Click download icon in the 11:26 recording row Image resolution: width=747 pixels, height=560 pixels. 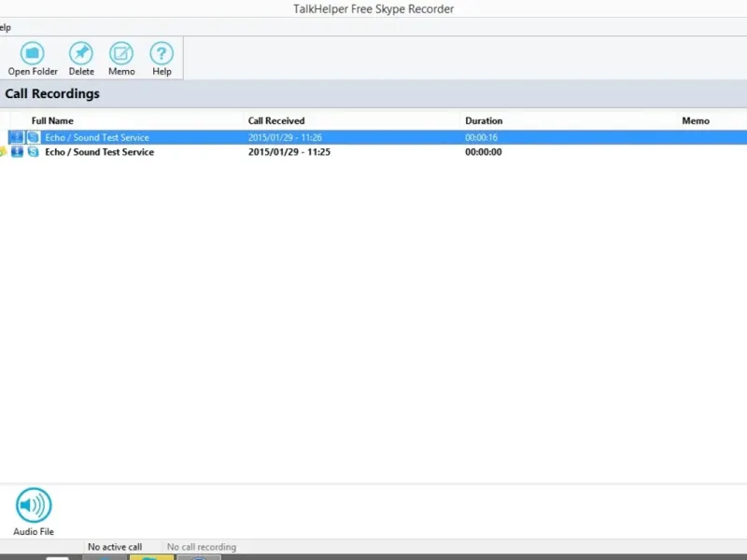click(x=17, y=137)
